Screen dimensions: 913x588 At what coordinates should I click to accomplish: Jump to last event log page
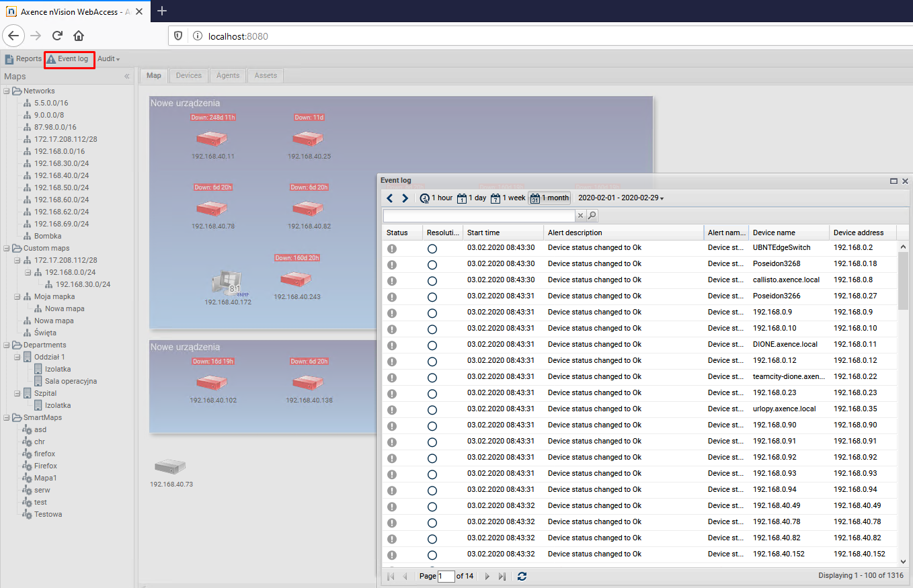pos(502,577)
